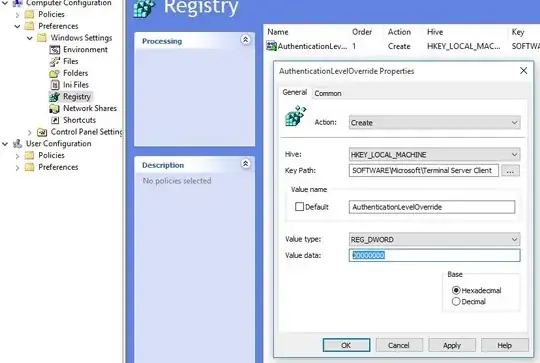Click the registry cube icon beside Action

click(x=295, y=116)
